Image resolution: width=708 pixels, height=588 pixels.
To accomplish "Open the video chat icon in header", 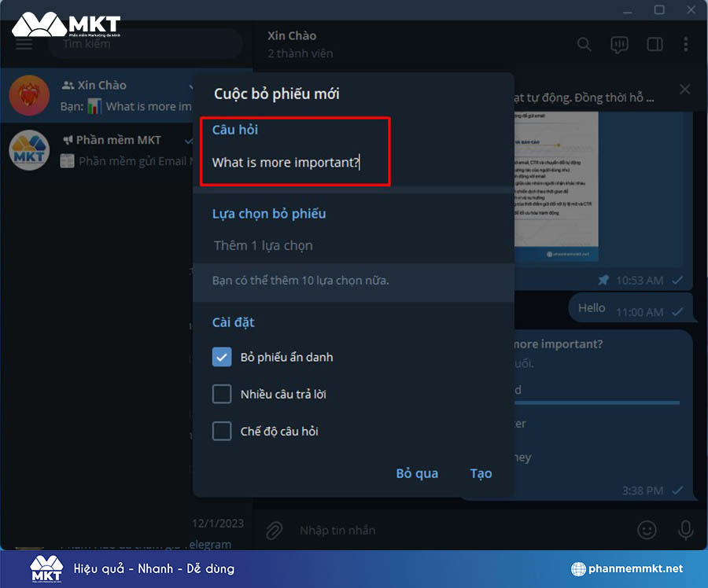I will pos(619,44).
